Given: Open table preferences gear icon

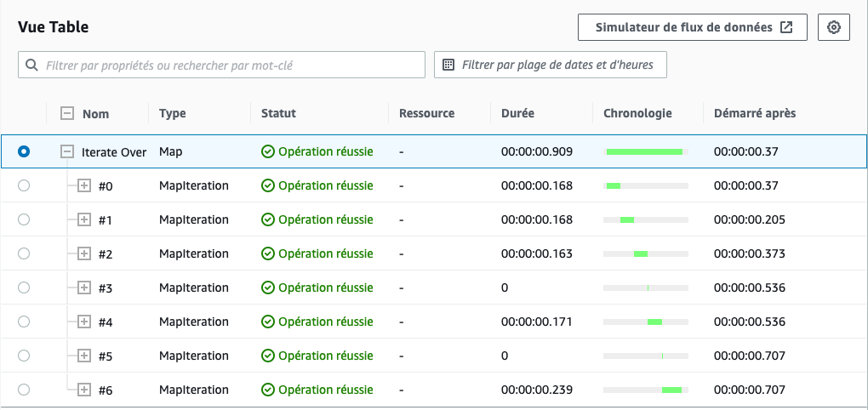Looking at the screenshot, I should pos(834,28).
